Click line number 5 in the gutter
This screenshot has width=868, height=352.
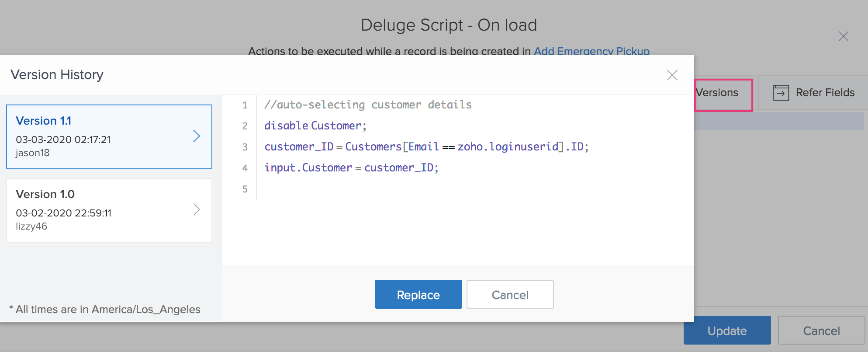click(x=245, y=189)
